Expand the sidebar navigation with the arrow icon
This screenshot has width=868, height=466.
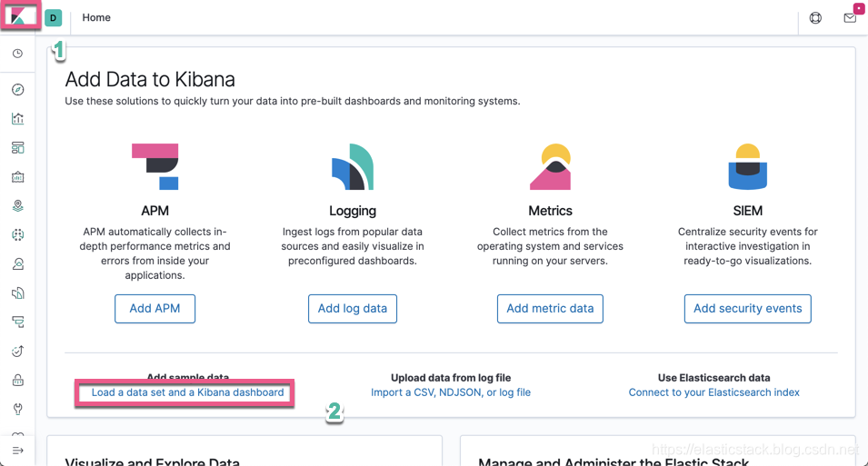[17, 451]
